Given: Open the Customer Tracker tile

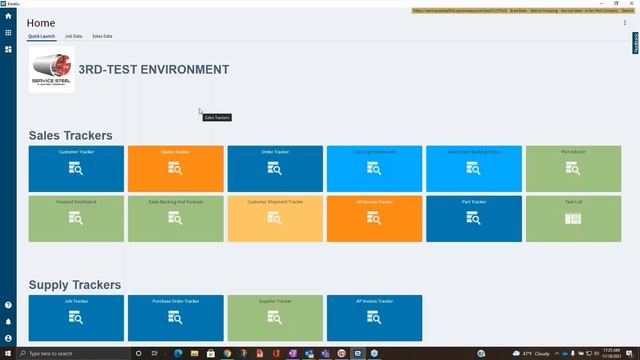Looking at the screenshot, I should (76, 169).
